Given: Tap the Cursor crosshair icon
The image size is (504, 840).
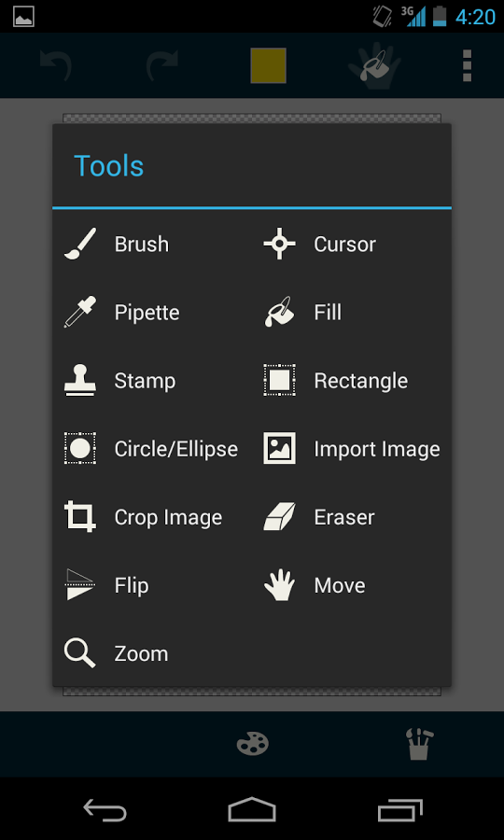Looking at the screenshot, I should (280, 244).
